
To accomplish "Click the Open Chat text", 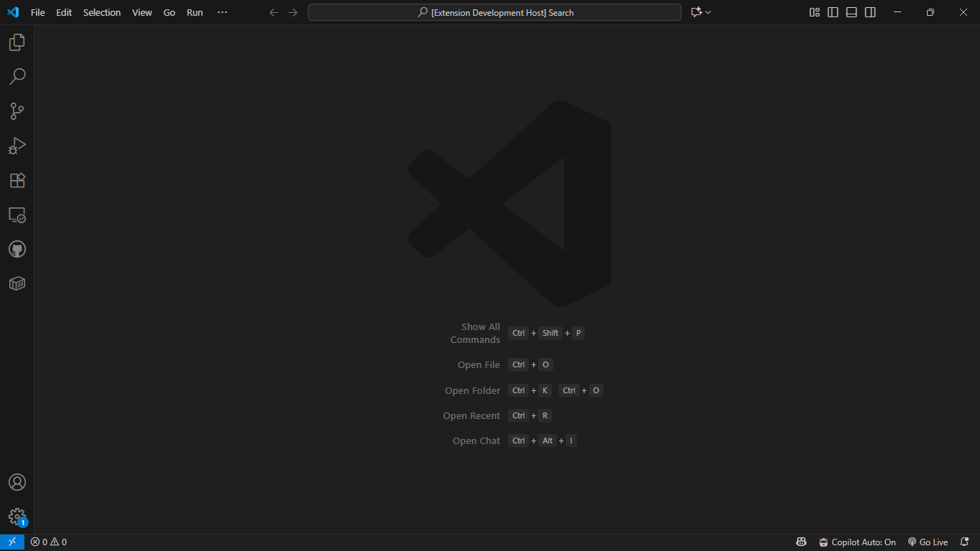I will point(476,441).
